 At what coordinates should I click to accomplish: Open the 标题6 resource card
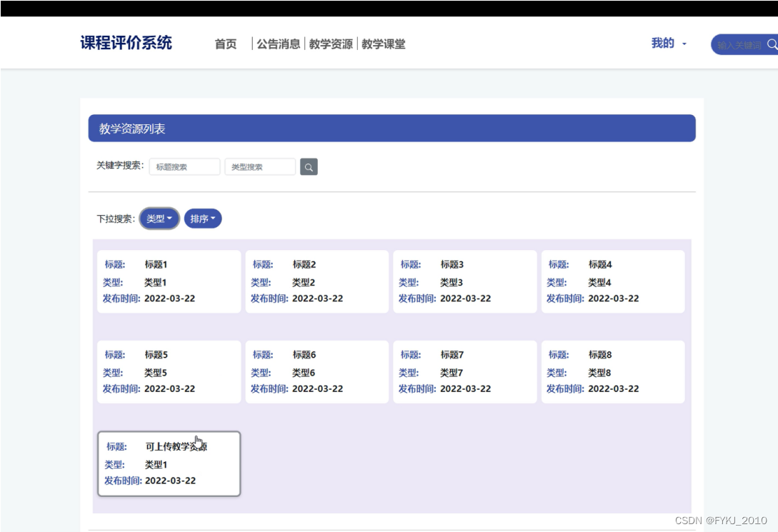[x=317, y=372]
